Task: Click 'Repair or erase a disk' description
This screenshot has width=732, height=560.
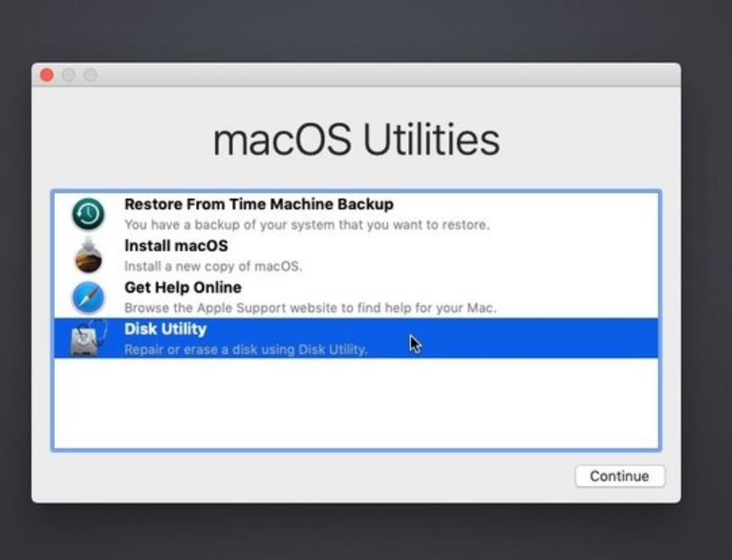Action: pos(246,349)
